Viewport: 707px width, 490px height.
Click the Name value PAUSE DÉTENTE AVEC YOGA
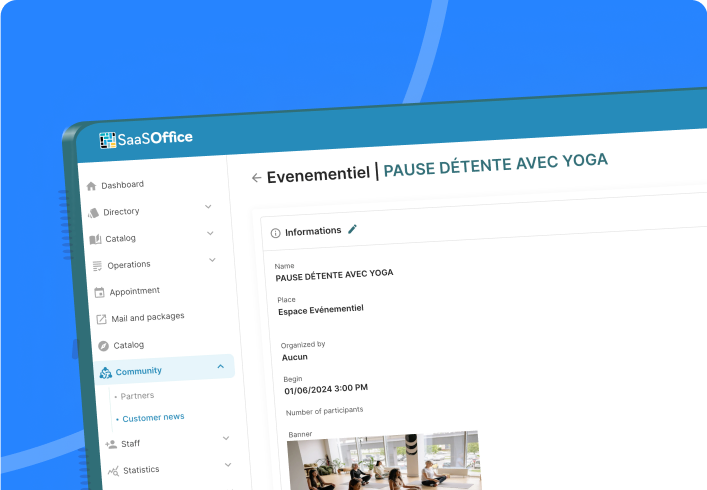tap(334, 275)
